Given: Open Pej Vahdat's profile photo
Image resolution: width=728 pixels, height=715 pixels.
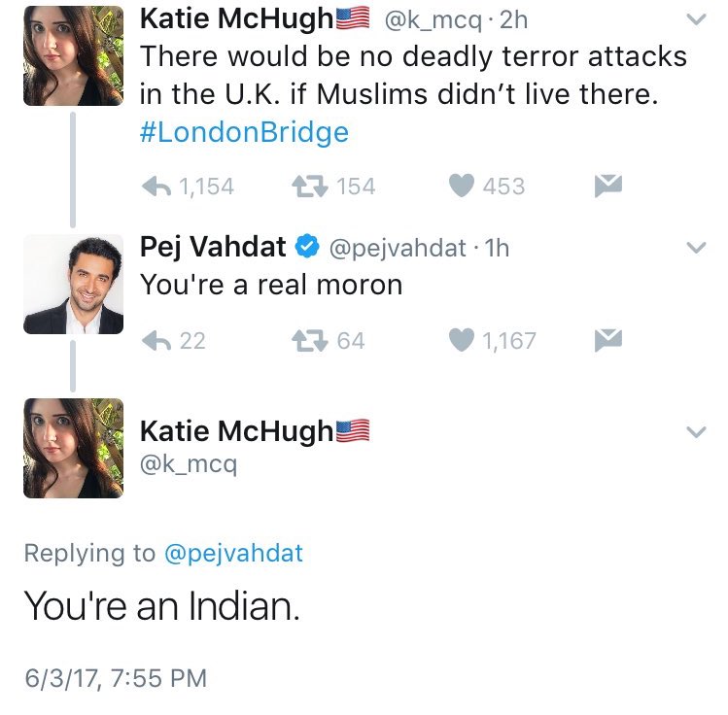Looking at the screenshot, I should (x=73, y=285).
